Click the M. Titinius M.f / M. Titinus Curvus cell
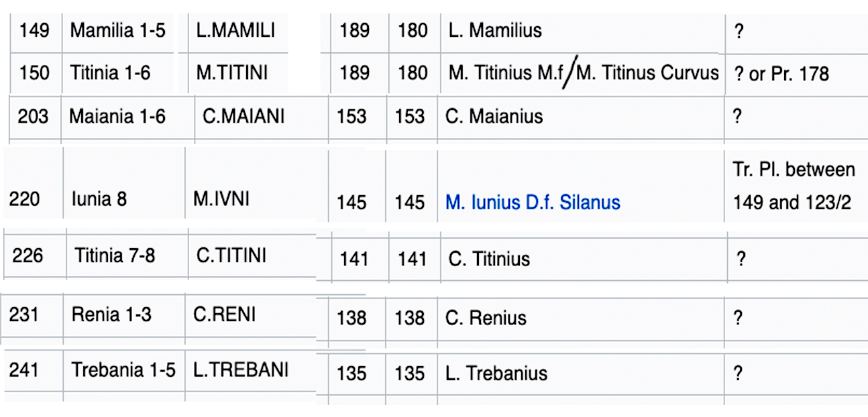This screenshot has width=868, height=417. click(x=583, y=72)
